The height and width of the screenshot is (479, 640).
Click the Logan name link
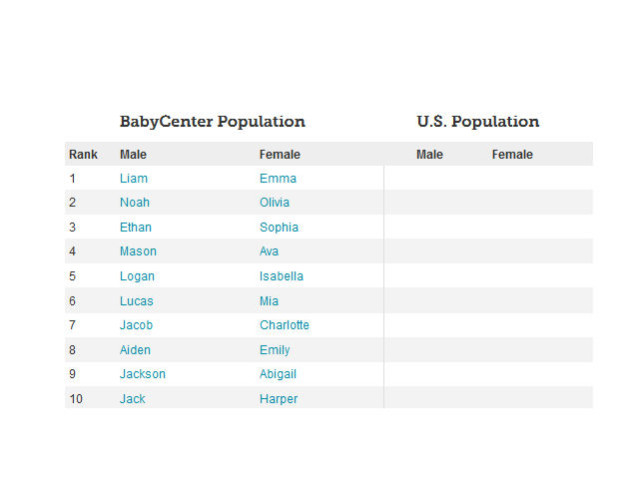click(x=137, y=276)
